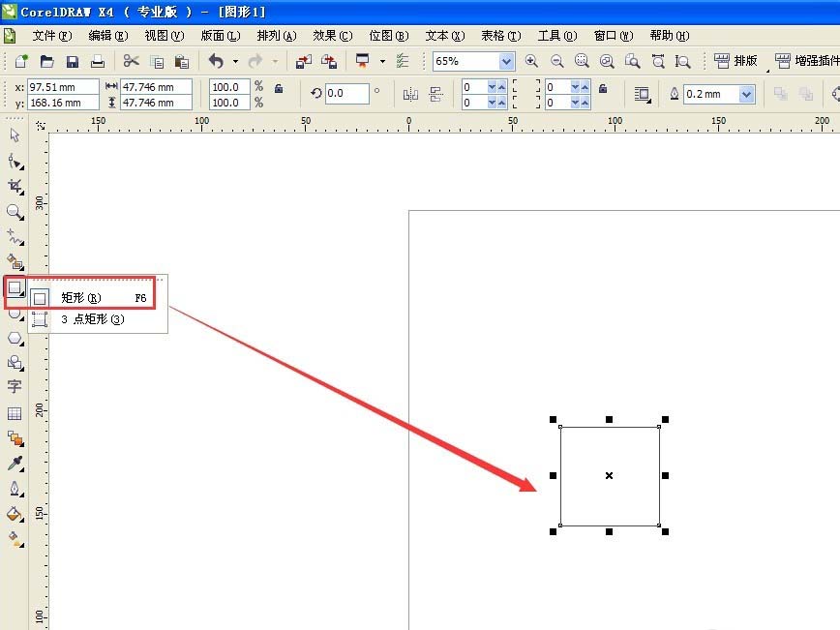
Task: Open the 位图 menu
Action: [388, 35]
